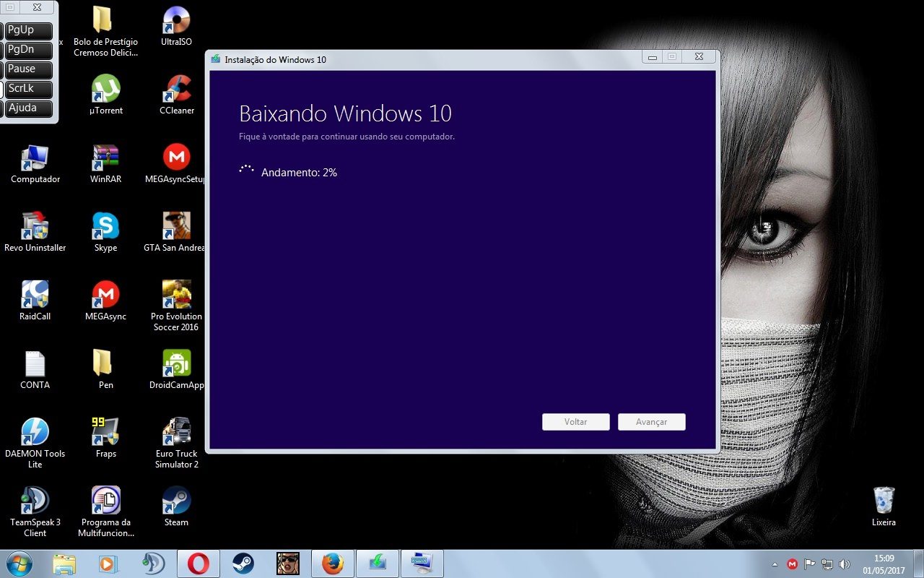Image resolution: width=924 pixels, height=578 pixels.
Task: Click the disabled Avançar button
Action: pos(652,422)
